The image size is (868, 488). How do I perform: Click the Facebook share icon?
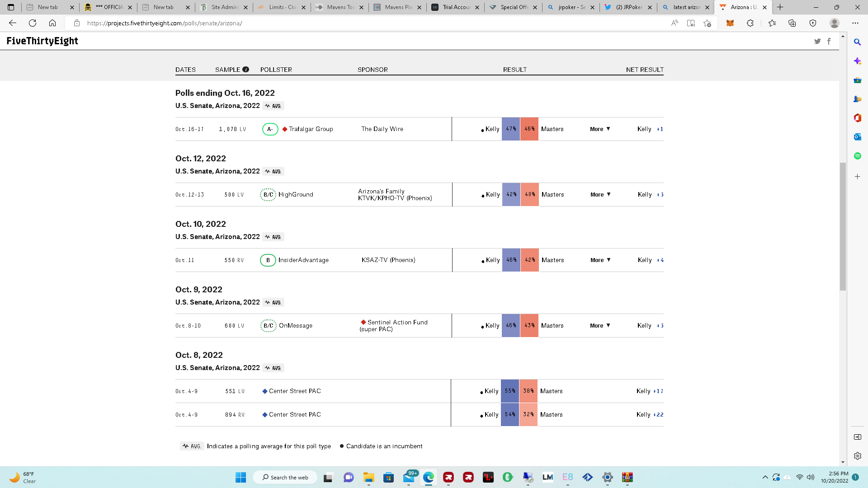click(x=829, y=41)
